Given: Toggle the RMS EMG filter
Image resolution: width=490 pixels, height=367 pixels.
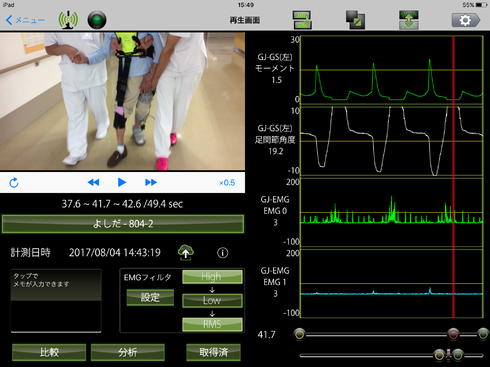Looking at the screenshot, I should [x=212, y=324].
